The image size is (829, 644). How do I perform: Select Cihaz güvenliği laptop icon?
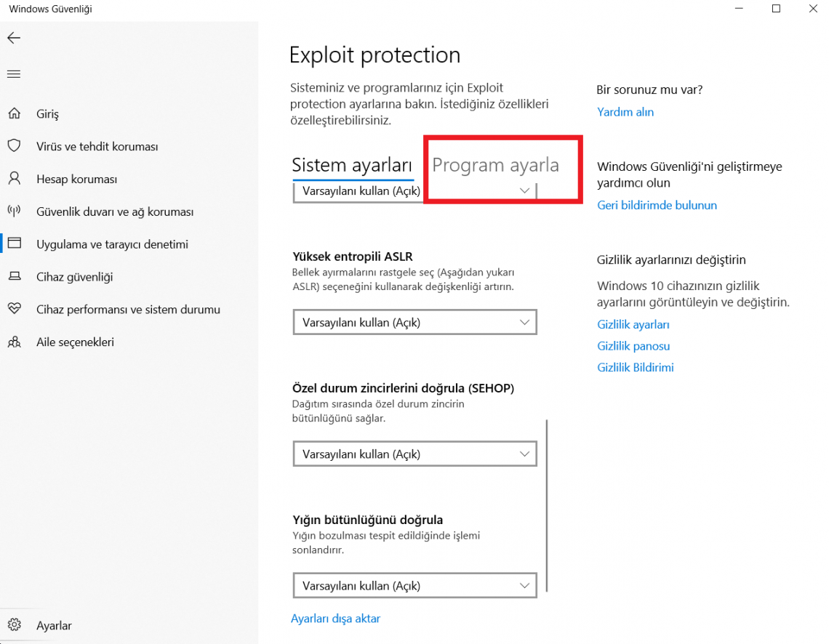click(x=14, y=277)
